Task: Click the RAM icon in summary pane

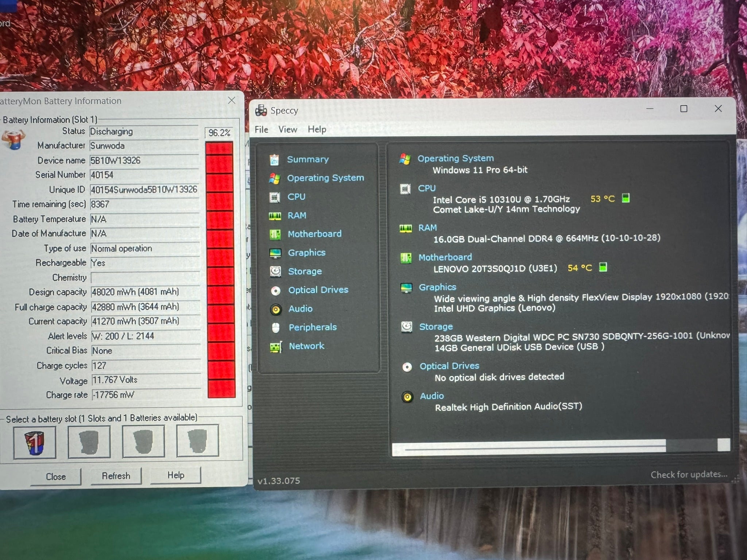Action: [x=406, y=229]
